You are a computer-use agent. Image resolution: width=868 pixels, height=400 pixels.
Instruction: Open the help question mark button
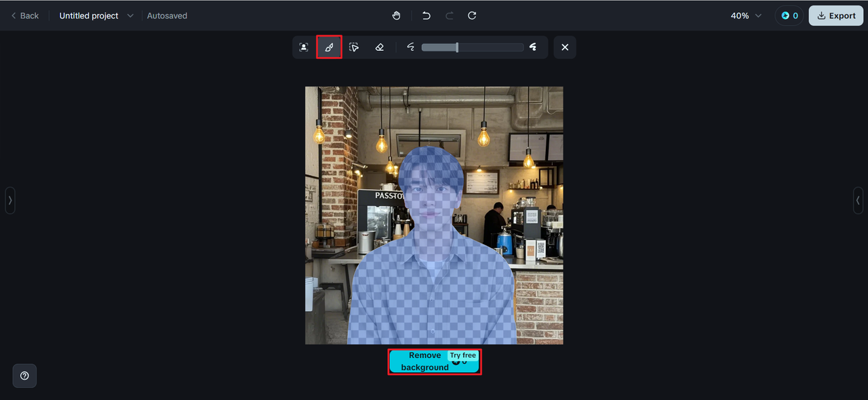point(24,376)
